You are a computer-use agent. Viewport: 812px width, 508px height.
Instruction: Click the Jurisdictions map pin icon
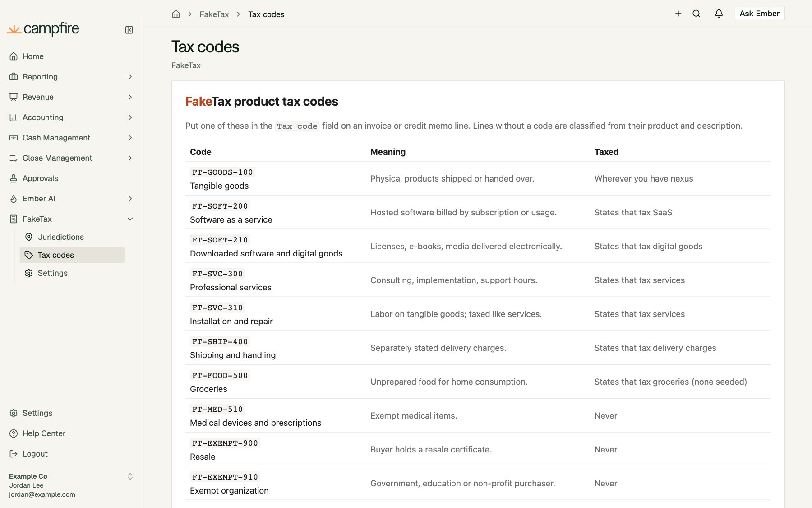(x=29, y=237)
